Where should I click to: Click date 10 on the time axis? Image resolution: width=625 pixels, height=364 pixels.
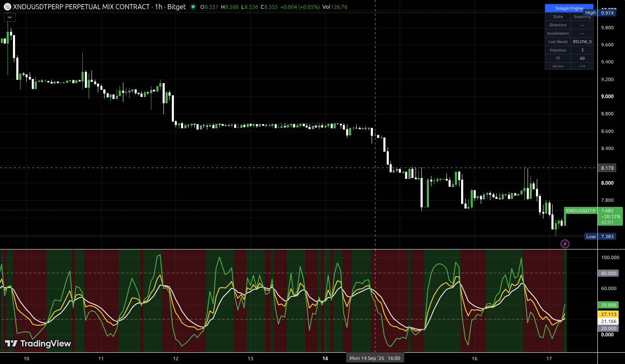tap(26, 359)
